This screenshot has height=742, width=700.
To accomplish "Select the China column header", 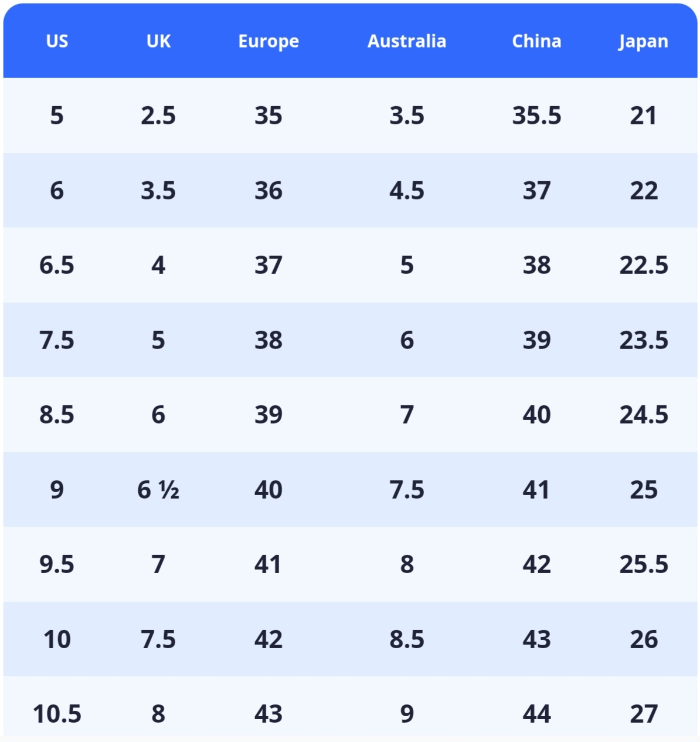I will pyautogui.click(x=536, y=41).
